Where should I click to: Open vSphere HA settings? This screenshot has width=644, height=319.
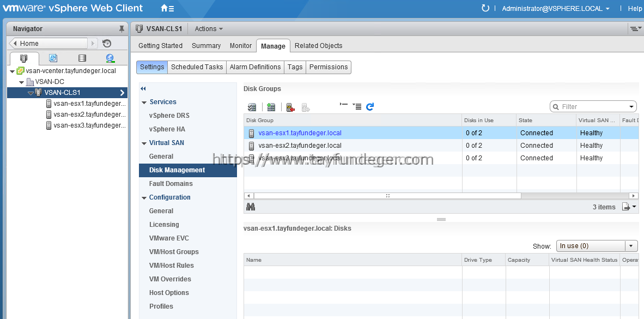click(x=167, y=129)
